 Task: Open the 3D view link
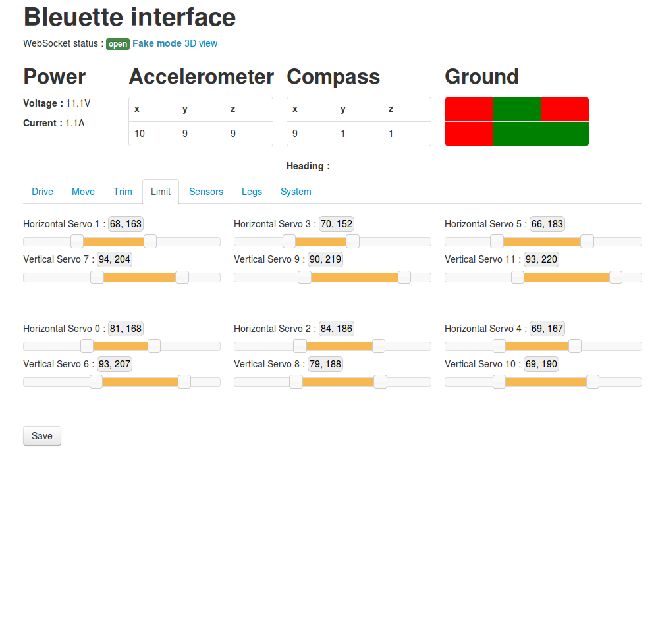[201, 43]
